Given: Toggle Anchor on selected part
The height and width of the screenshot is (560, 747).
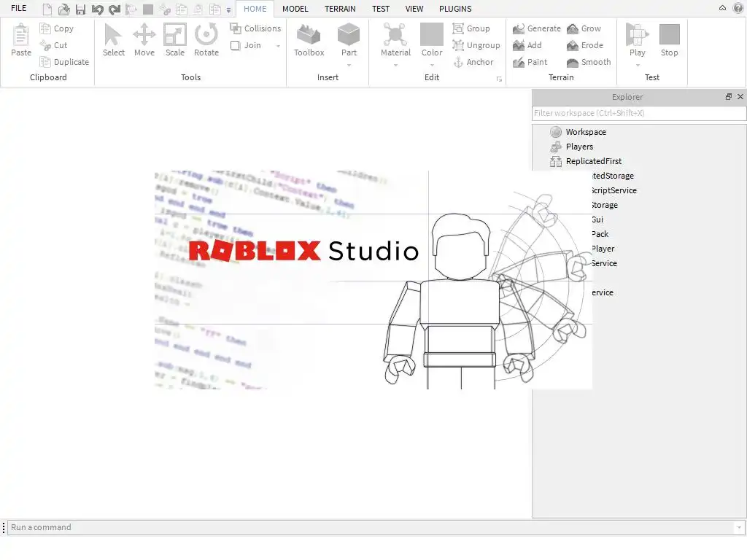Looking at the screenshot, I should coord(473,62).
